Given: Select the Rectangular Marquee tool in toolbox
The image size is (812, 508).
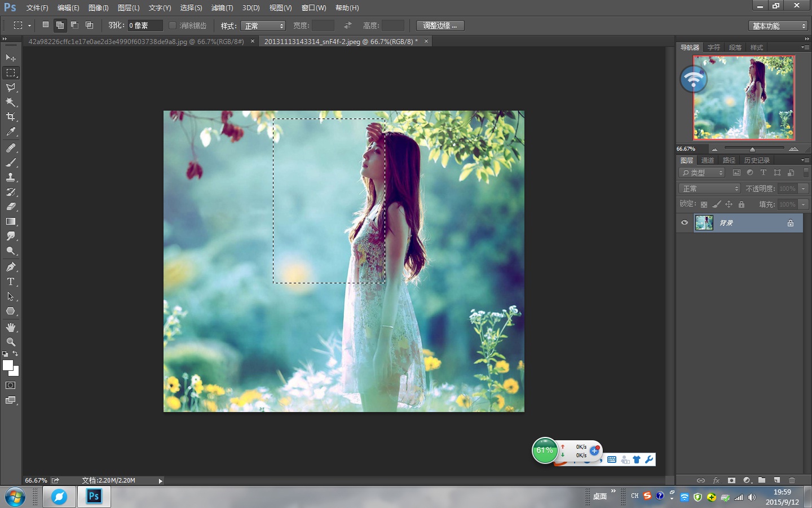Looking at the screenshot, I should pyautogui.click(x=11, y=73).
